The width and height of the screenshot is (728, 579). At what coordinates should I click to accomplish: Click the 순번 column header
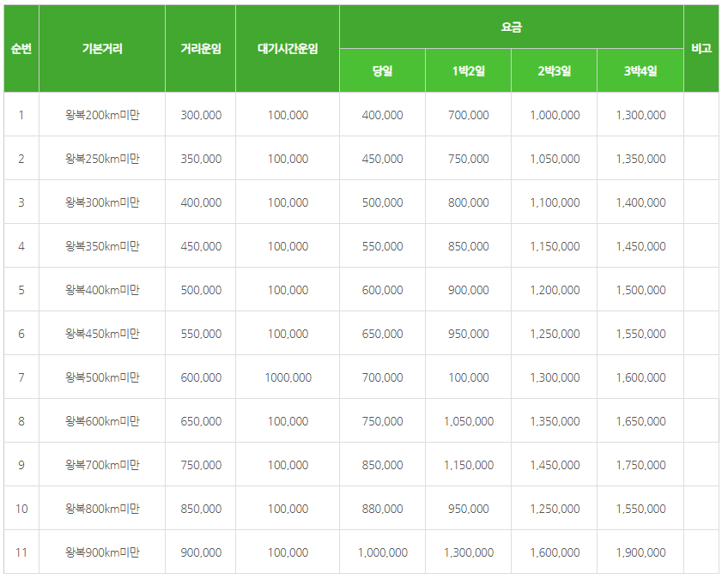coord(21,49)
